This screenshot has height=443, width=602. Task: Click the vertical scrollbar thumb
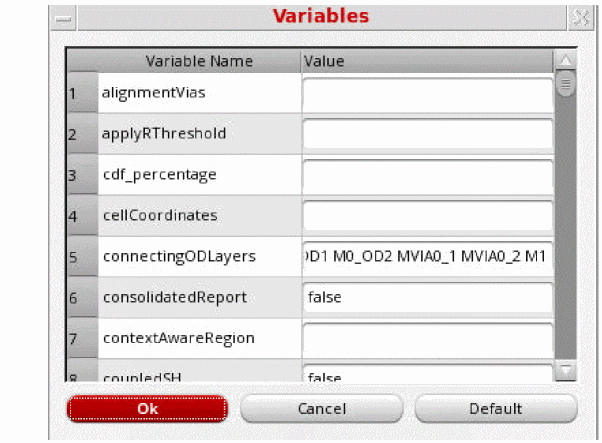pos(566,83)
